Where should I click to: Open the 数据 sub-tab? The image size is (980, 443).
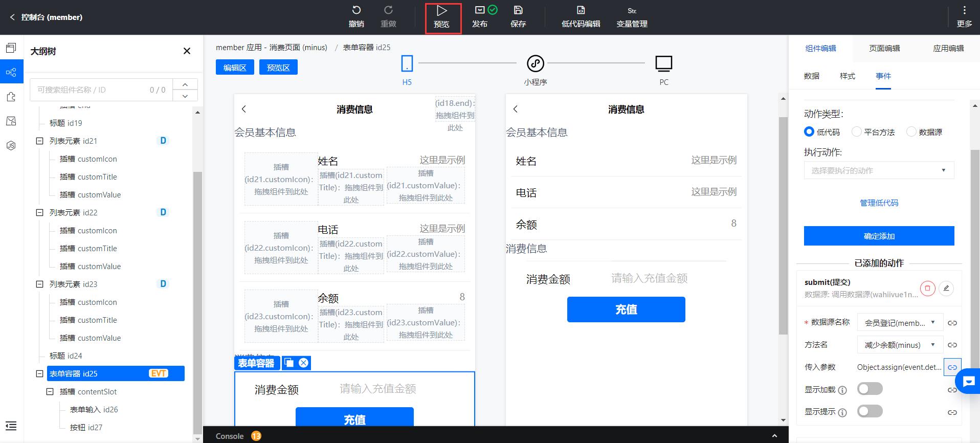coord(812,76)
